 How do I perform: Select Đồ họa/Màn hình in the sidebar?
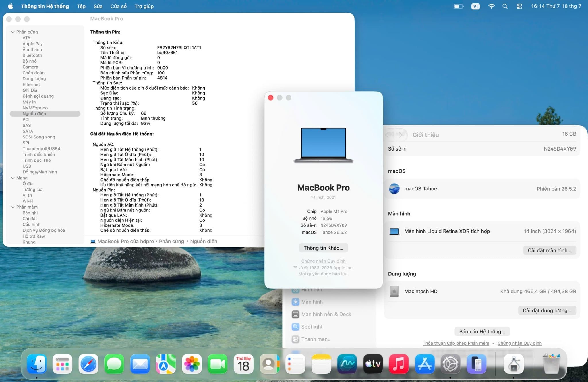[40, 172]
